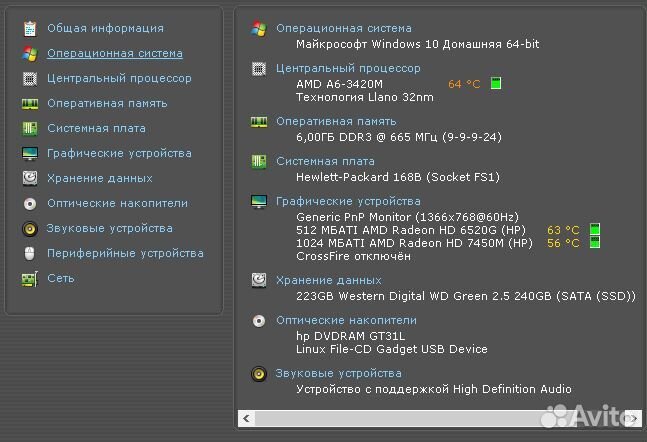This screenshot has width=647, height=442.
Task: Click the sidebar speaker audio icon
Action: [30, 228]
